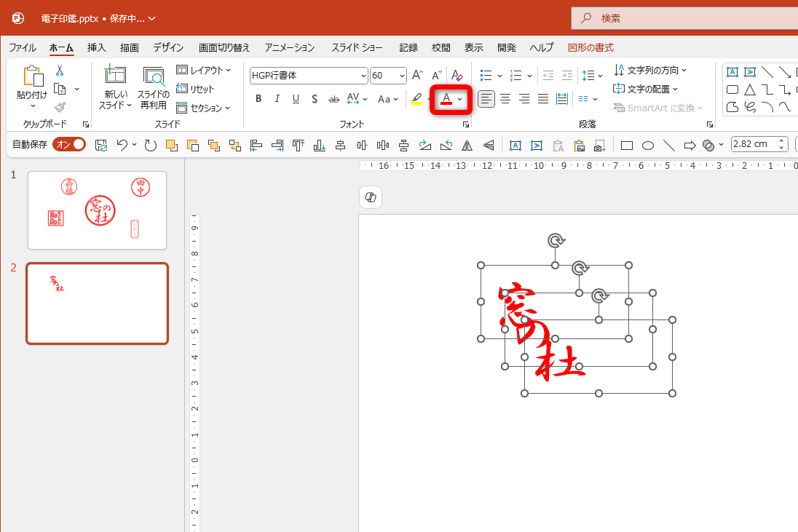Image resolution: width=798 pixels, height=532 pixels.
Task: Click Rotate Right 90 degrees icon
Action: [425, 146]
